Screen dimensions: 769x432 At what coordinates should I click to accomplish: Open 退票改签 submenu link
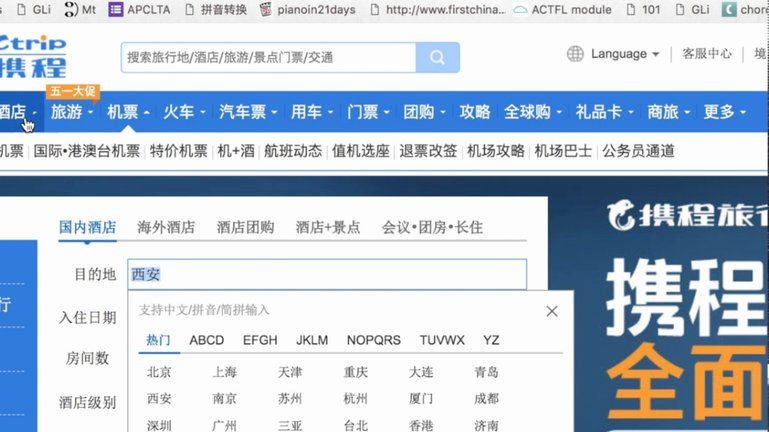[428, 151]
